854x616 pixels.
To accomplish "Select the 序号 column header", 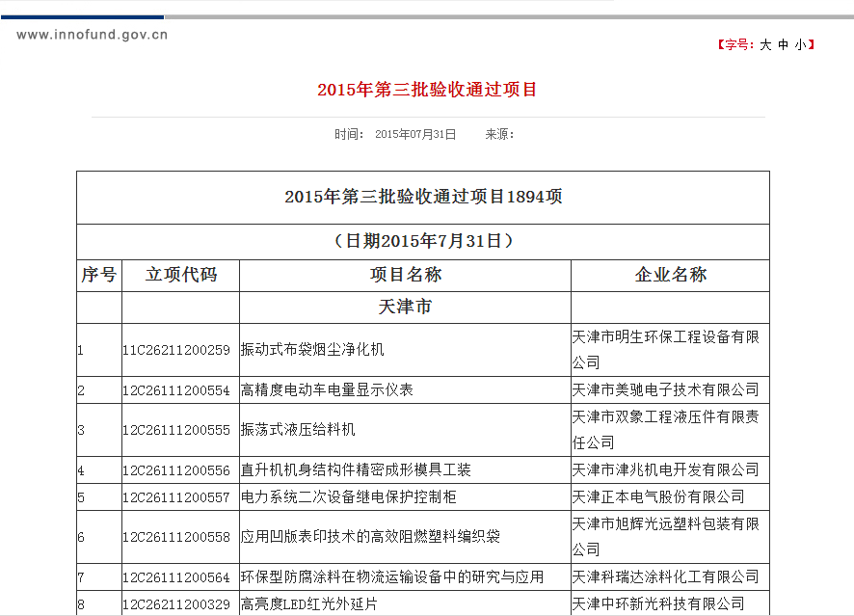I will coord(98,275).
